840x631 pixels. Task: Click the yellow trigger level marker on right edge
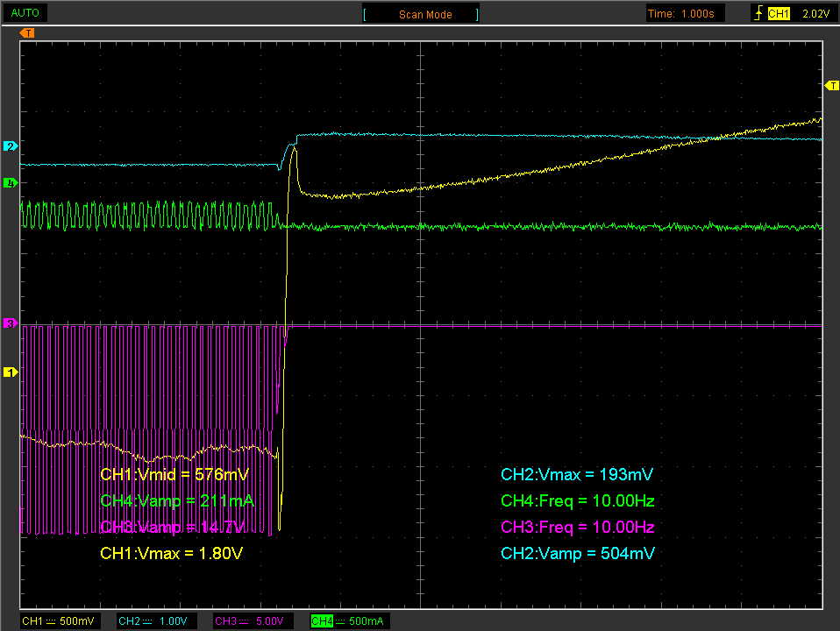tap(832, 86)
